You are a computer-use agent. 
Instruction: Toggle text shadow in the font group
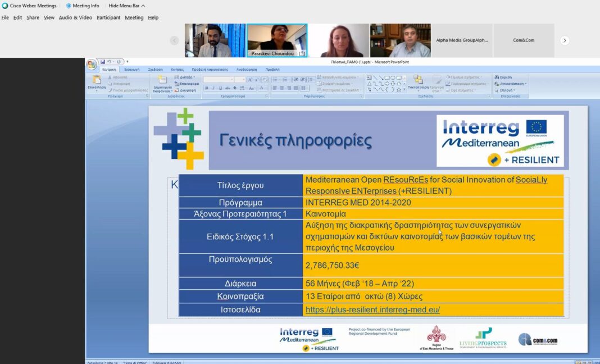click(x=235, y=88)
